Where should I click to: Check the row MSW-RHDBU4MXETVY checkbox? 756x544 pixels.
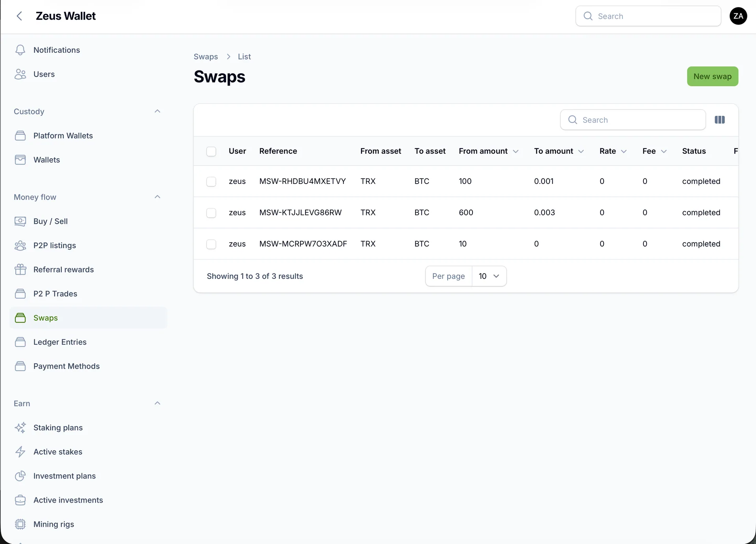(x=211, y=181)
